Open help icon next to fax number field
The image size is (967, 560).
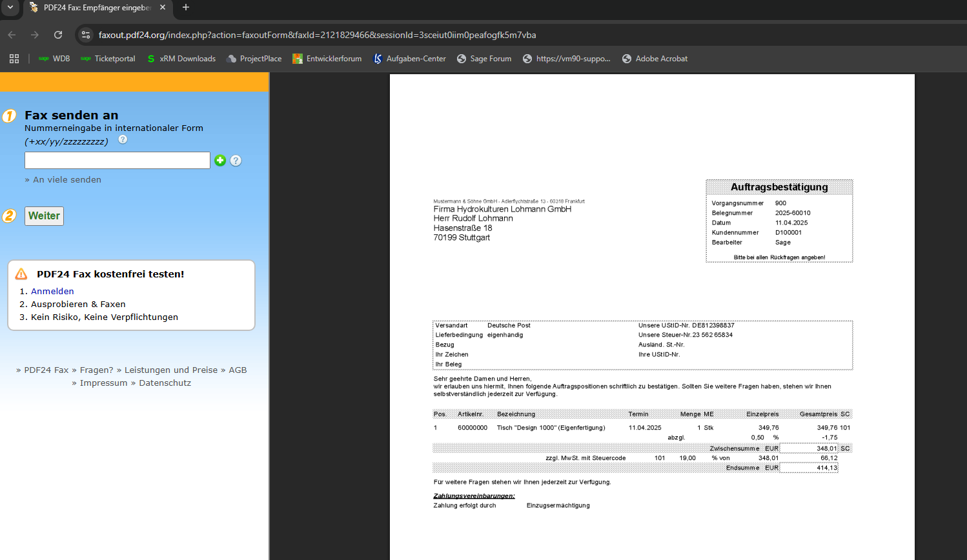click(x=236, y=161)
